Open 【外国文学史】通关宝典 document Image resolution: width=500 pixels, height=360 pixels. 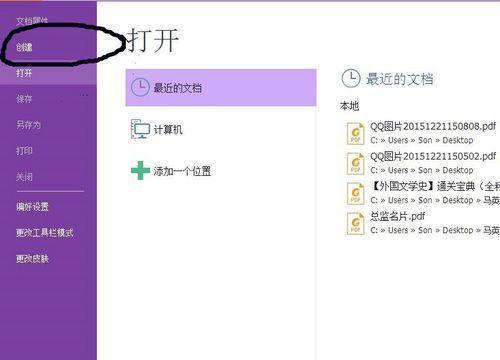pos(435,186)
